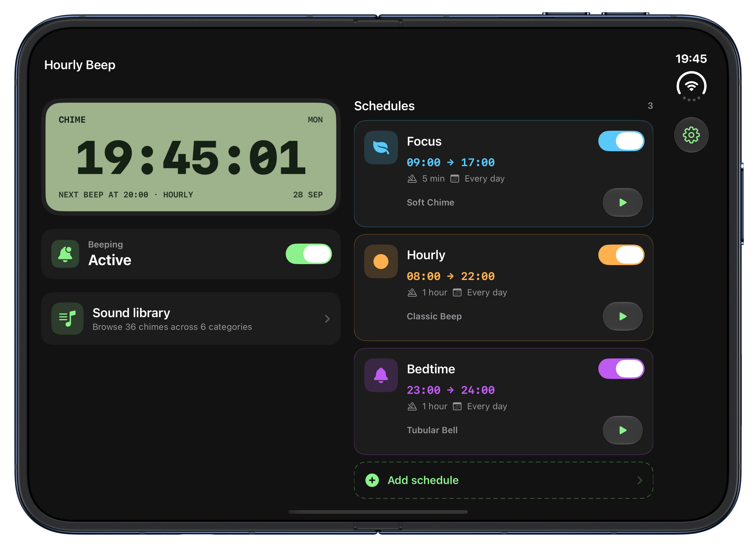Image resolution: width=756 pixels, height=549 pixels.
Task: Click Browse 36 chimes across 6 categories
Action: point(172,327)
